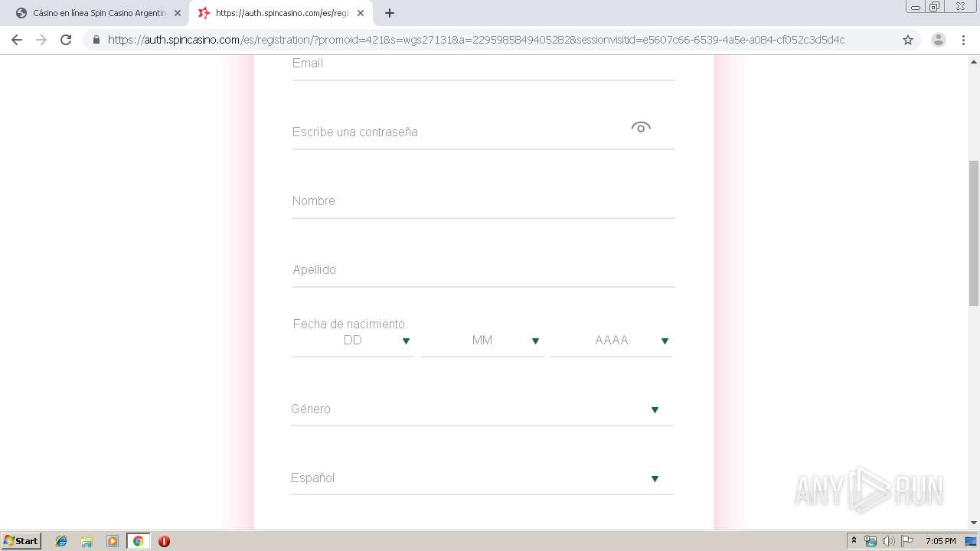Click the Escribe una contraseña field
980x551 pixels.
[x=483, y=132]
